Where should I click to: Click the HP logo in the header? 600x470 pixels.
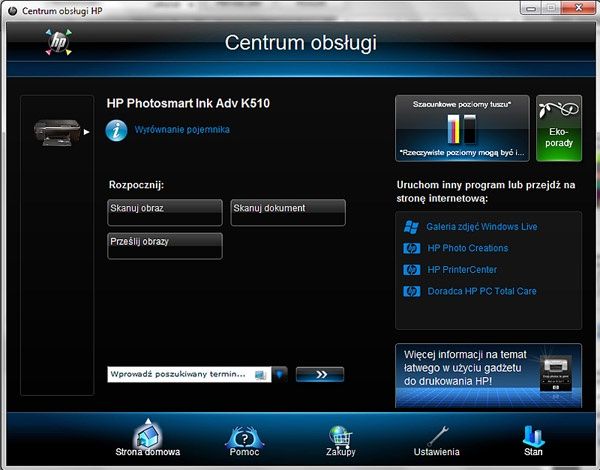pyautogui.click(x=59, y=42)
